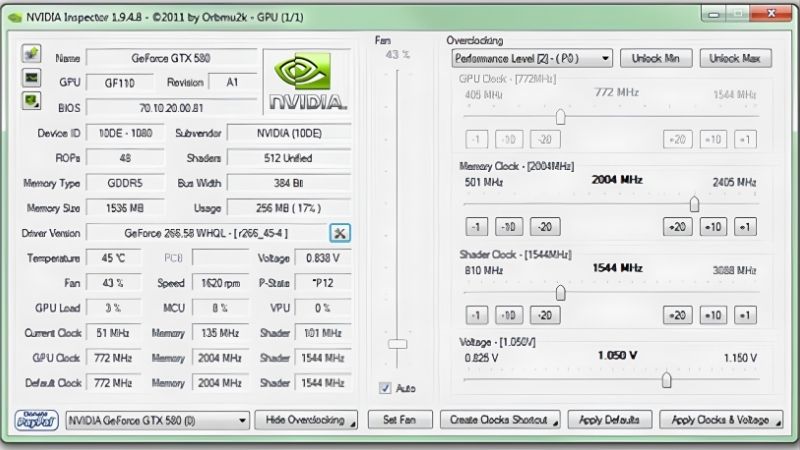Decrease Shader Clock by 1 MHz
The image size is (800, 450).
pos(477,315)
